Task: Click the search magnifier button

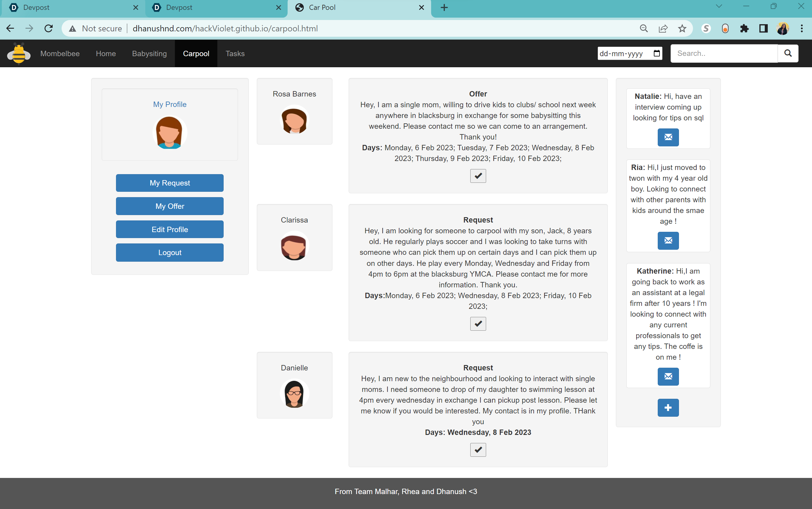Action: 788,53
